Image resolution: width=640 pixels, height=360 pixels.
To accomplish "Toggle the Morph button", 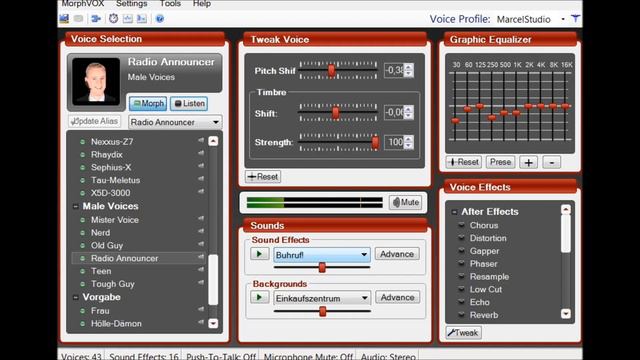I will tap(148, 104).
